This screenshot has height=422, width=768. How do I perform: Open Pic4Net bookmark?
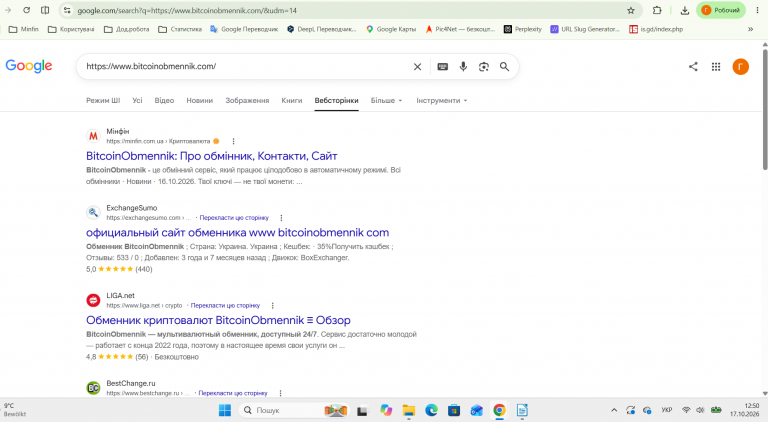[460, 29]
